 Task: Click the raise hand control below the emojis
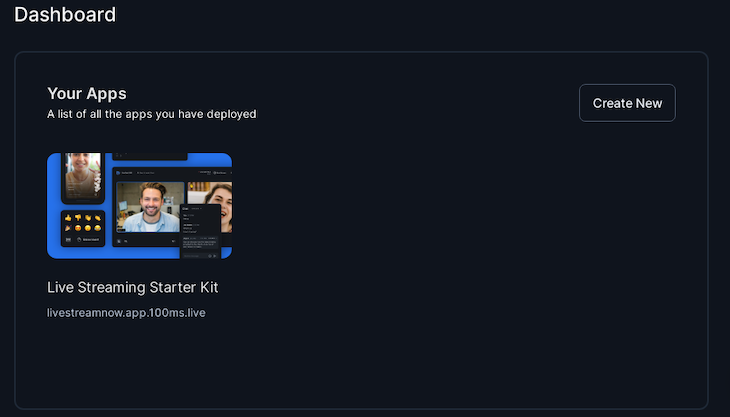point(88,240)
